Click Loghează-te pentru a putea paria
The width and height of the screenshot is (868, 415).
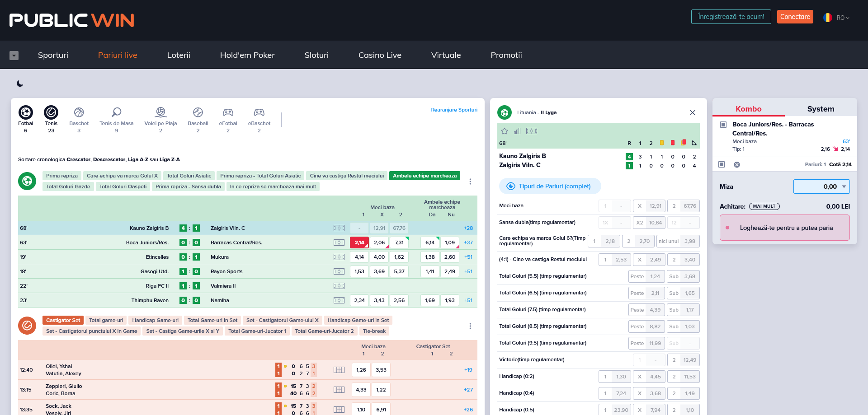pos(785,228)
